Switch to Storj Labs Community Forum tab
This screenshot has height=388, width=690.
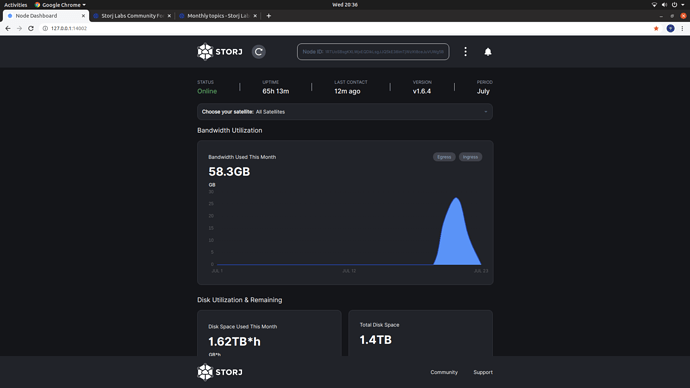coord(132,16)
